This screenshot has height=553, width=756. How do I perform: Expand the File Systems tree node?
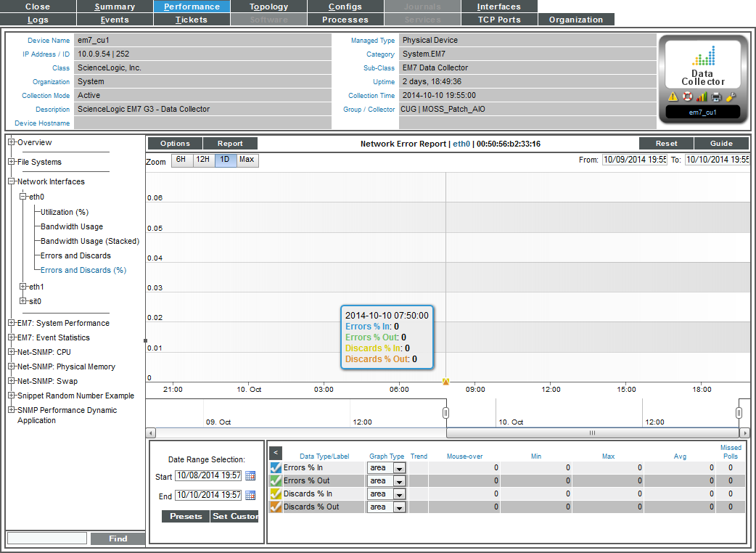tap(12, 162)
